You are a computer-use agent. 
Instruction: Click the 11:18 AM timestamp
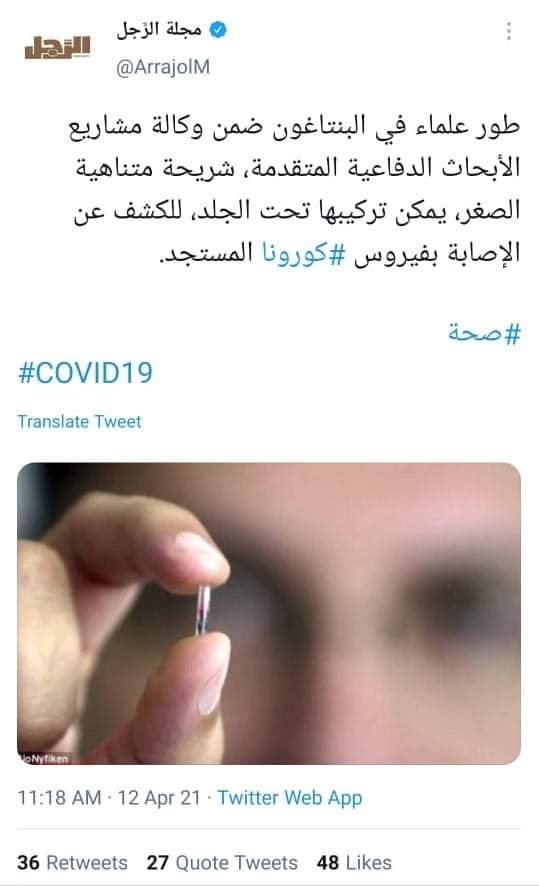pos(59,798)
